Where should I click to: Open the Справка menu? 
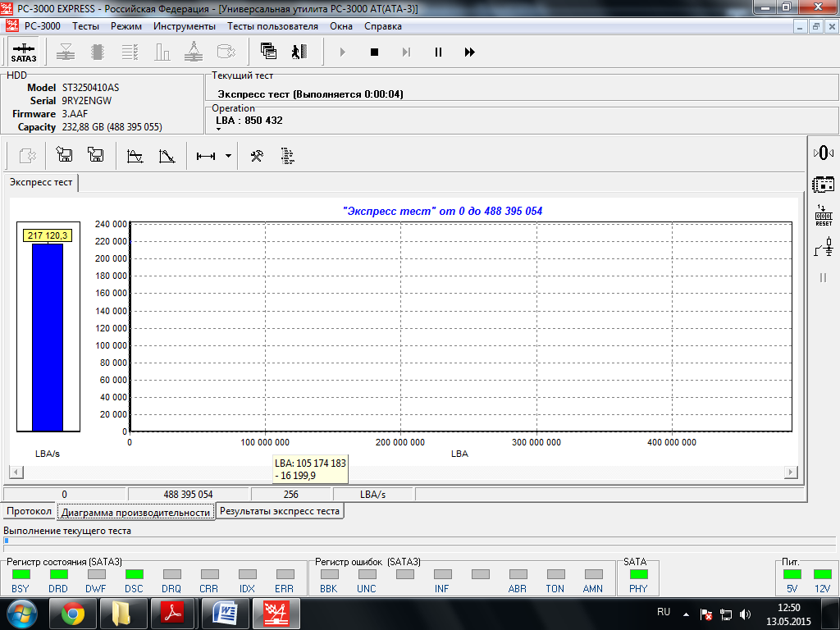383,26
